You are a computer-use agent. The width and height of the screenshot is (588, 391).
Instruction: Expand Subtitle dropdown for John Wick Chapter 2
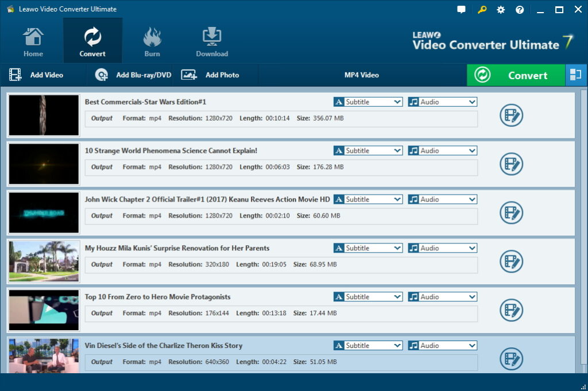point(368,199)
